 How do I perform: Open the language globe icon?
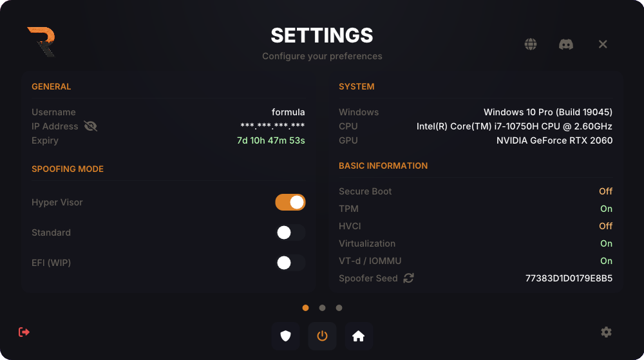click(x=531, y=44)
